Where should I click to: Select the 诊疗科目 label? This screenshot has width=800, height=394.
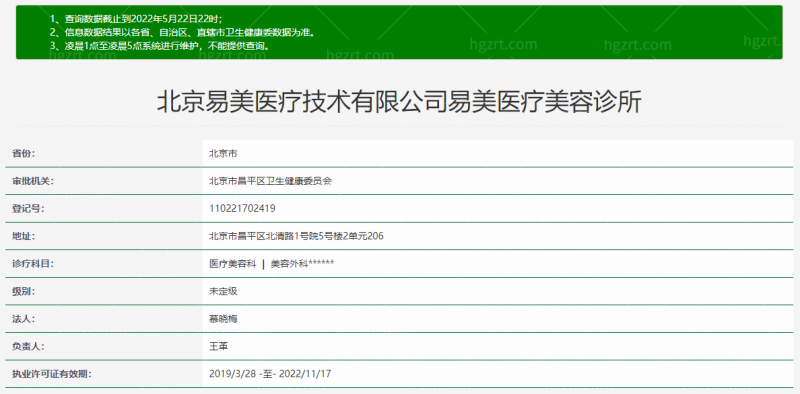(33, 263)
